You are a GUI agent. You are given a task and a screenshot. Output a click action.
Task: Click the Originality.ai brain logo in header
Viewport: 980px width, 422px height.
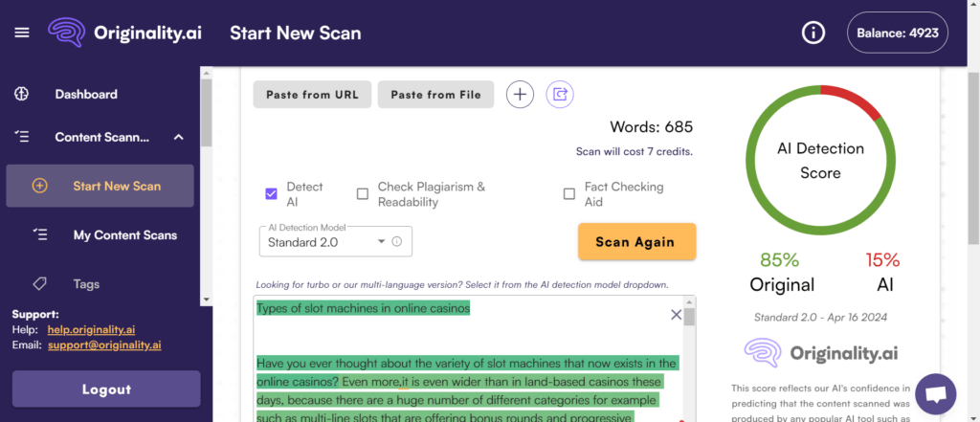[x=67, y=33]
